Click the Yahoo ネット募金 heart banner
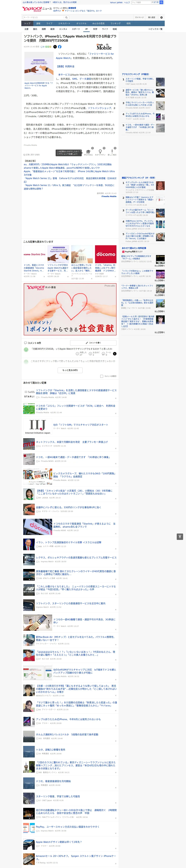Screen dimensions: 186x868 pyautogui.click(x=70, y=309)
